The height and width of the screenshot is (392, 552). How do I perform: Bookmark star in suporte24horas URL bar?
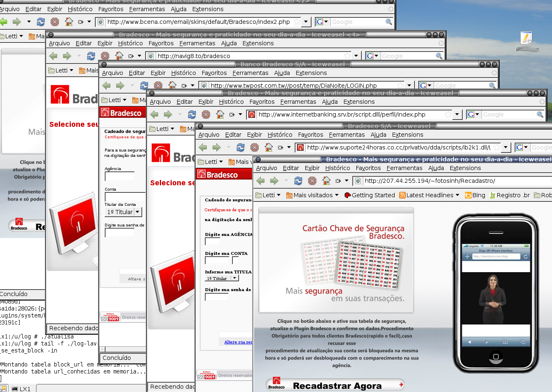[497, 147]
